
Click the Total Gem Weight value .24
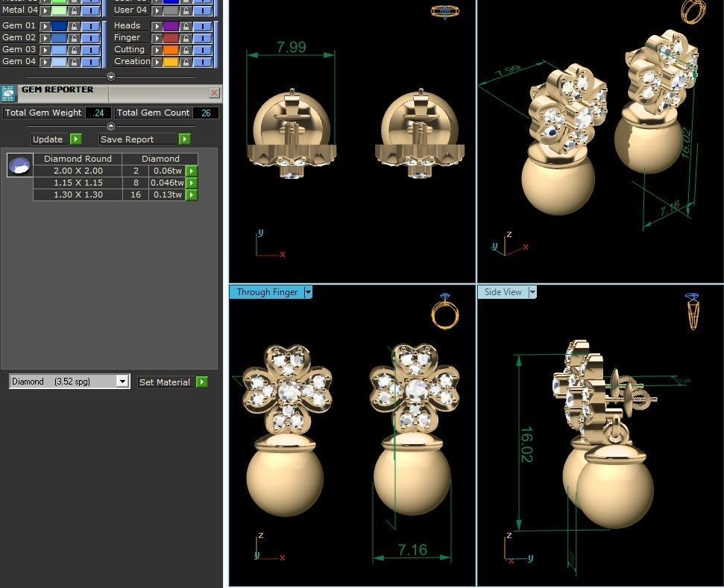(98, 113)
